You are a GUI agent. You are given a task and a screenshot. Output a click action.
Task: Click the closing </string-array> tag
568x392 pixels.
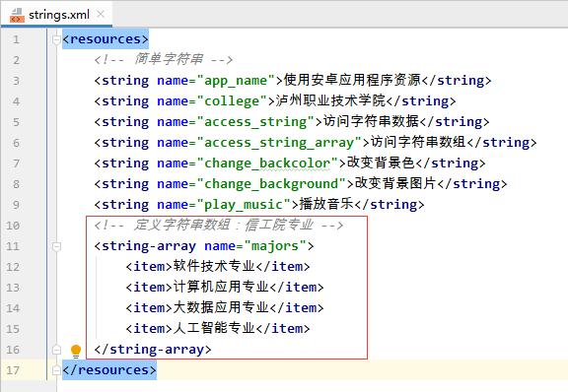[x=153, y=350]
